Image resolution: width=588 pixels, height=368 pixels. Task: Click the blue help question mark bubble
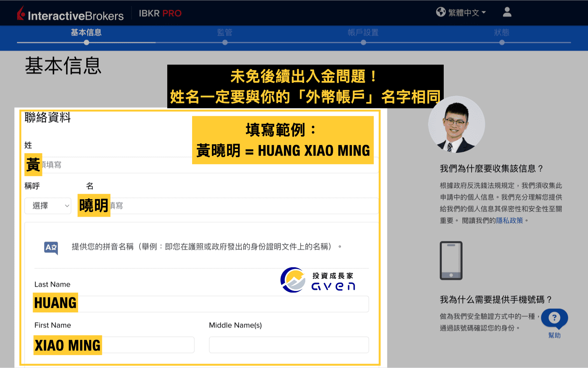[554, 318]
